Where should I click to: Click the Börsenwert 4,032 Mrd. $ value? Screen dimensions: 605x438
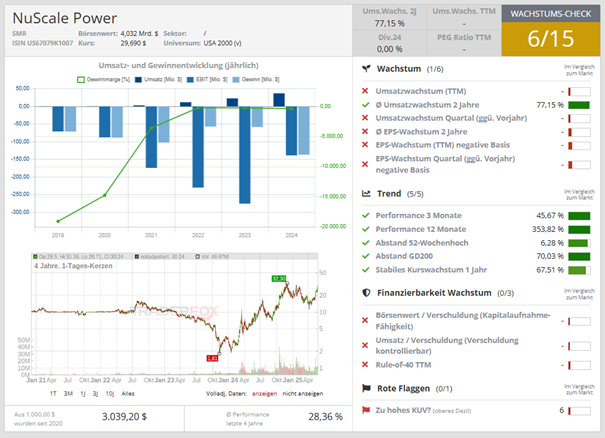[139, 34]
